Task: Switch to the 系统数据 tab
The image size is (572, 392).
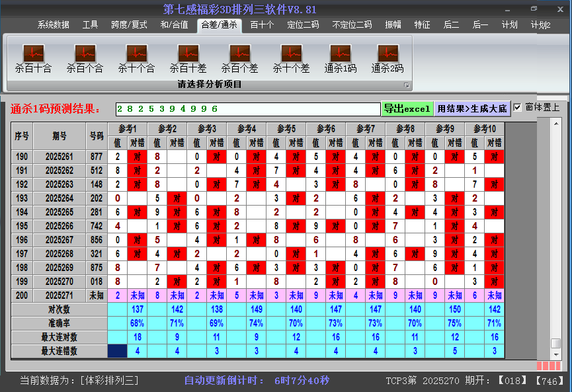Action: tap(53, 25)
